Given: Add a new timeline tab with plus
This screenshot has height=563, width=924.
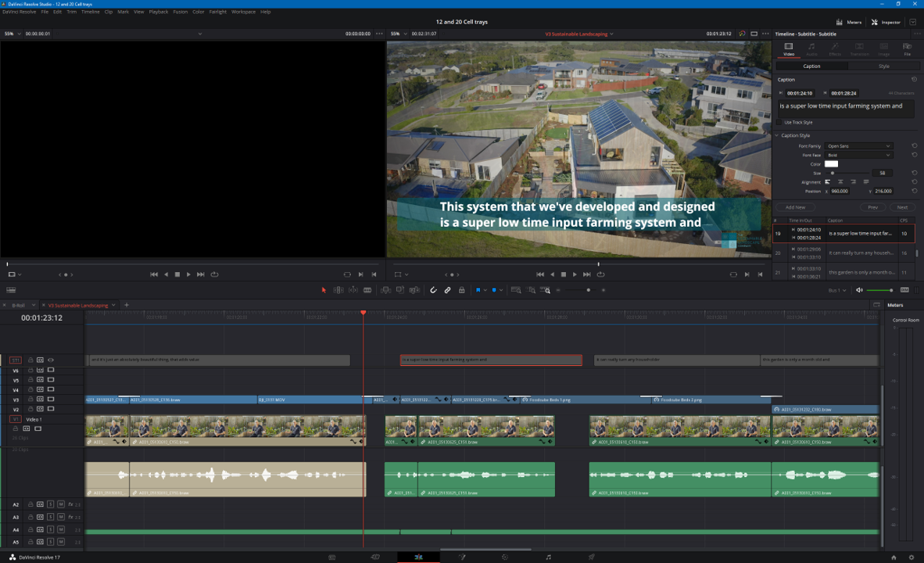Looking at the screenshot, I should pyautogui.click(x=126, y=306).
